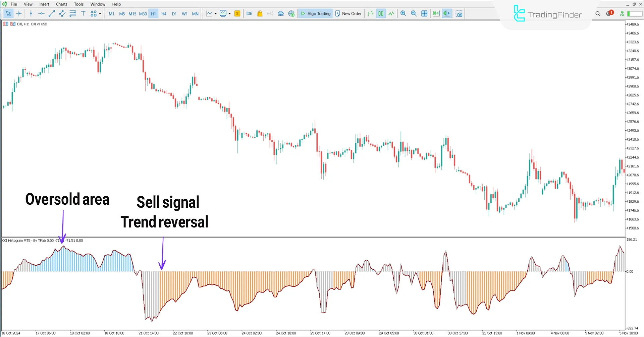
Task: Open the Insert menu
Action: click(44, 4)
